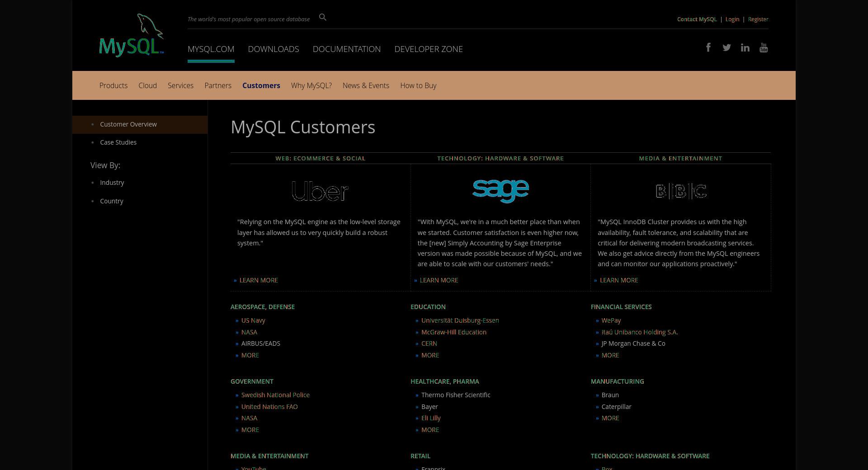The image size is (868, 470).
Task: Open Itaú Unibanco Holding S.A. link
Action: (640, 332)
